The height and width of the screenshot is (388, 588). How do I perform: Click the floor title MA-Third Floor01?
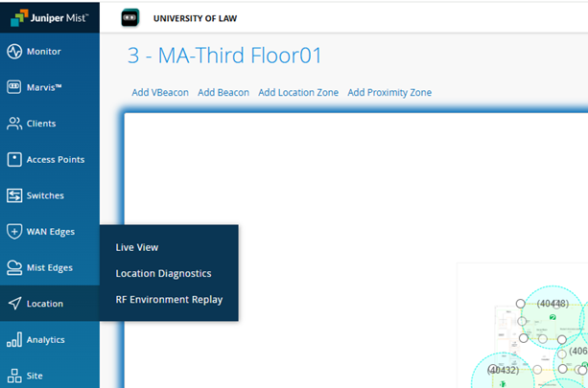pos(224,56)
